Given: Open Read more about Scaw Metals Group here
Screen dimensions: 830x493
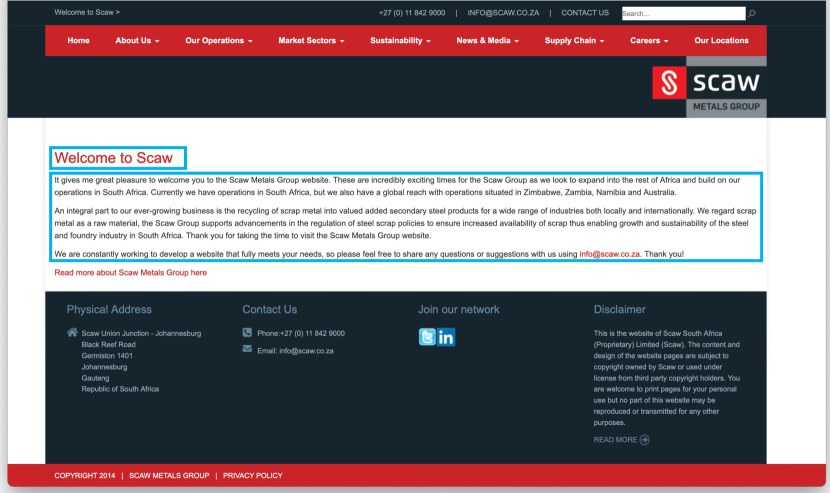Looking at the screenshot, I should pyautogui.click(x=130, y=273).
